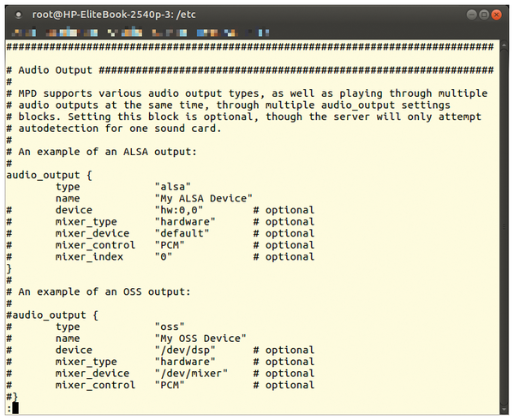Click the scrollbar down arrow
The image size is (514, 420).
(504, 410)
